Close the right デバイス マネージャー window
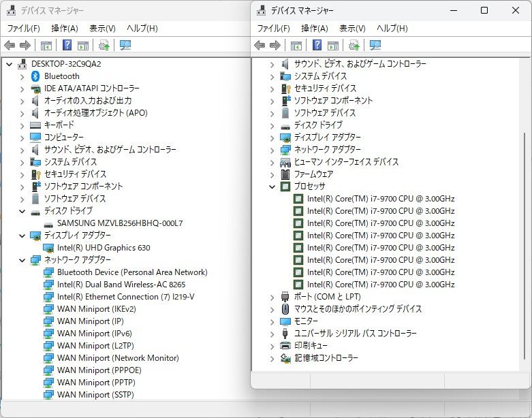 pos(516,10)
